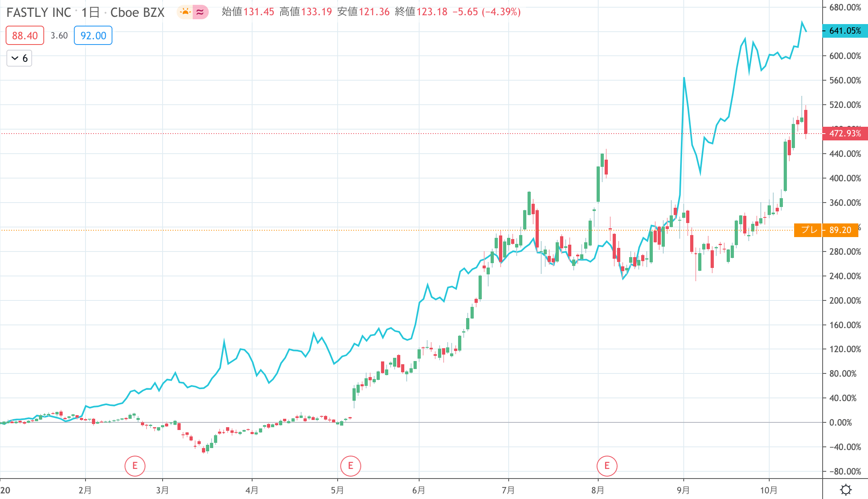The height and width of the screenshot is (499, 868).
Task: Click the FASTLY INC symbol title
Action: 39,12
